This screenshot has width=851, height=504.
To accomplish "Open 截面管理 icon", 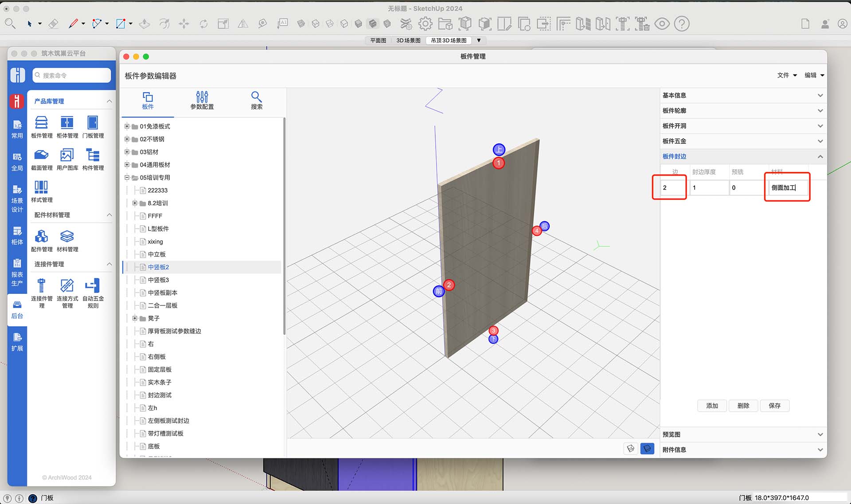I will (42, 160).
